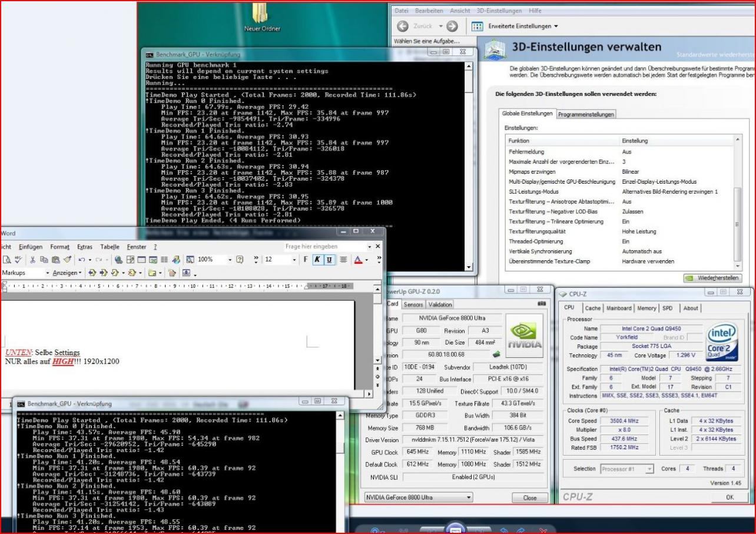Click the Close button in GPU-Z

pos(530,497)
